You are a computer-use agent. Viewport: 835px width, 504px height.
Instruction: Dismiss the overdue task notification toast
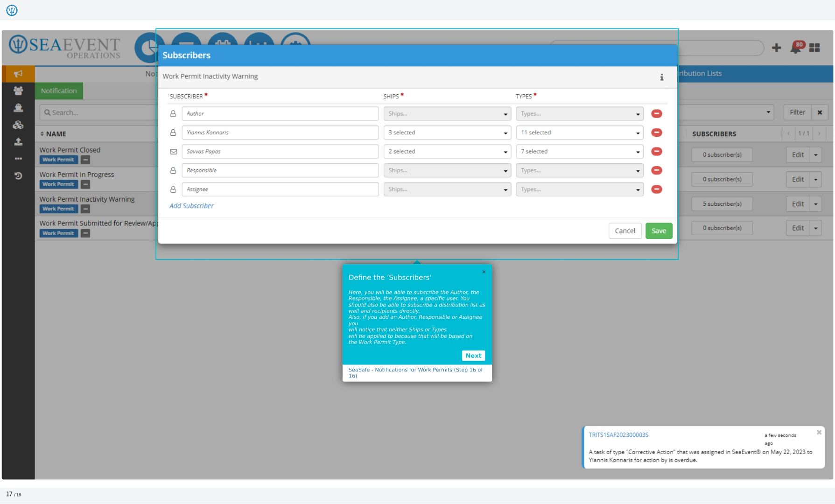[819, 433]
